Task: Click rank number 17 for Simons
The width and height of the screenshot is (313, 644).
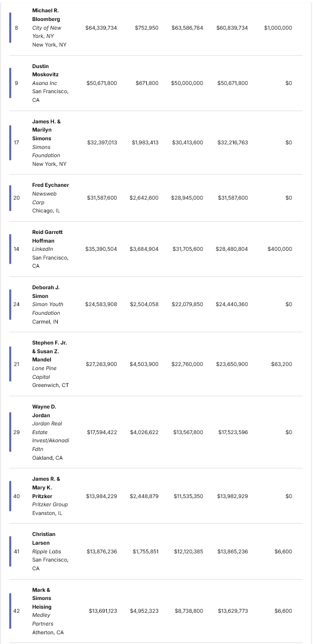Action: coord(16,142)
